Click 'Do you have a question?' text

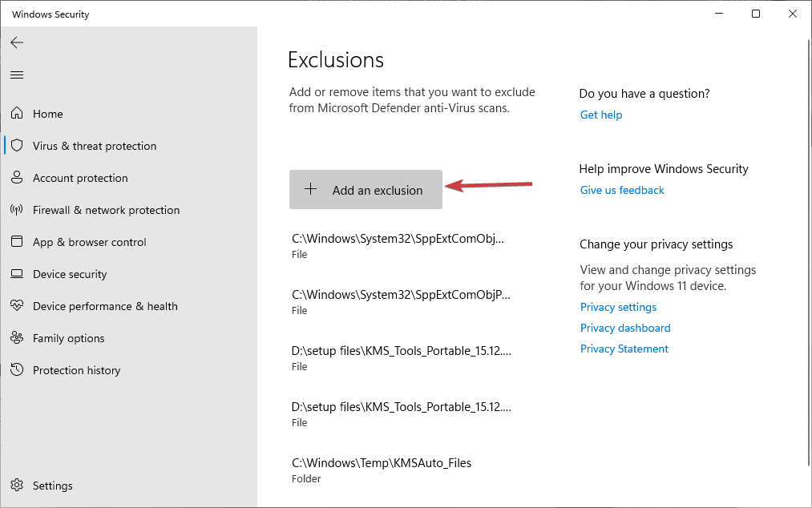(x=644, y=94)
